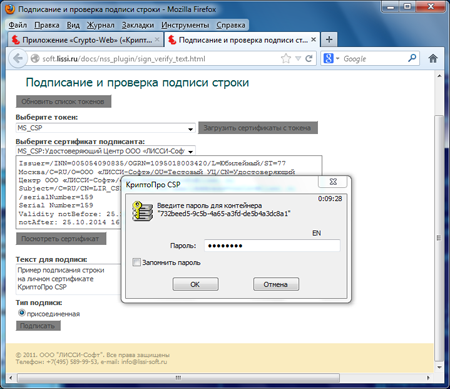Screen dimensions: 450x389
Task: Click the 'Обновить список токенов' button
Action: 63,101
